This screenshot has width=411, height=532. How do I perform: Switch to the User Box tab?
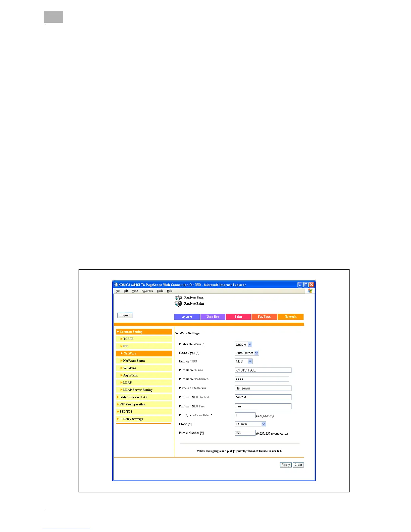tap(213, 317)
